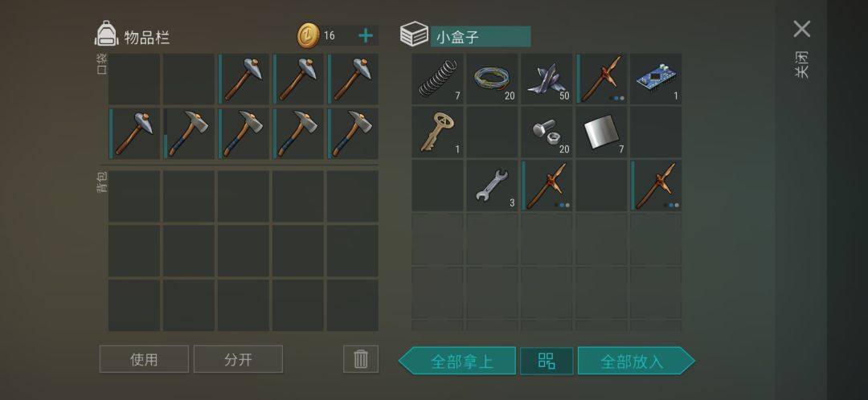
Task: Select the metal plate stack of 7
Action: [x=600, y=133]
